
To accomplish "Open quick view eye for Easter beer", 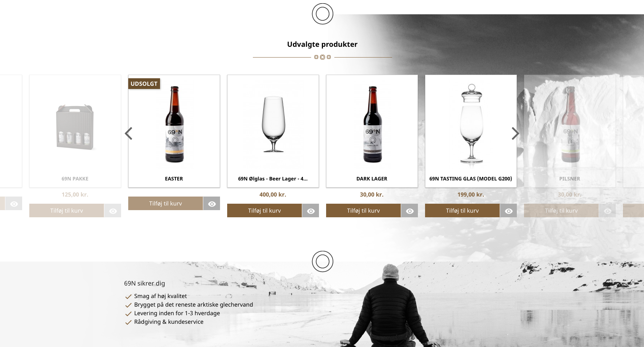I will [x=212, y=204].
